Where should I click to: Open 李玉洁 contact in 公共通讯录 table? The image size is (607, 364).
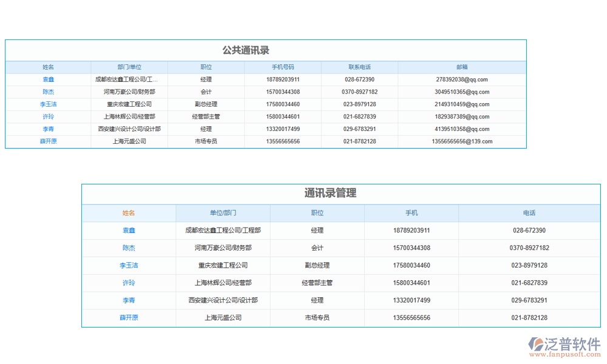pyautogui.click(x=48, y=104)
